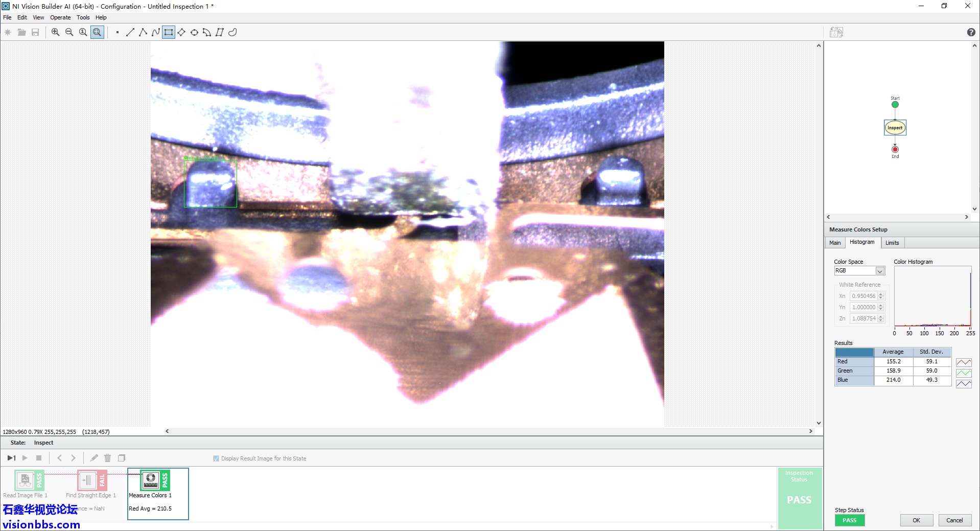Open help using the question mark icon
This screenshot has width=980, height=531.
click(970, 32)
